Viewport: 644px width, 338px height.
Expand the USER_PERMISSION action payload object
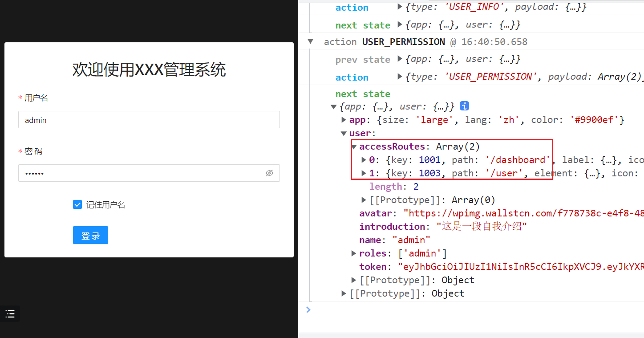400,77
